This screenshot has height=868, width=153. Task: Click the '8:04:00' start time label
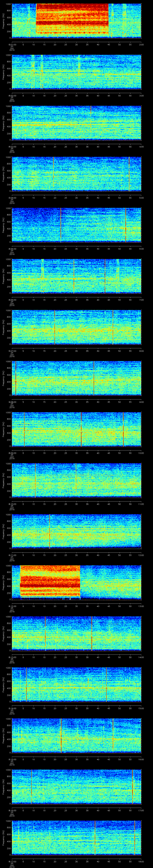12,198
